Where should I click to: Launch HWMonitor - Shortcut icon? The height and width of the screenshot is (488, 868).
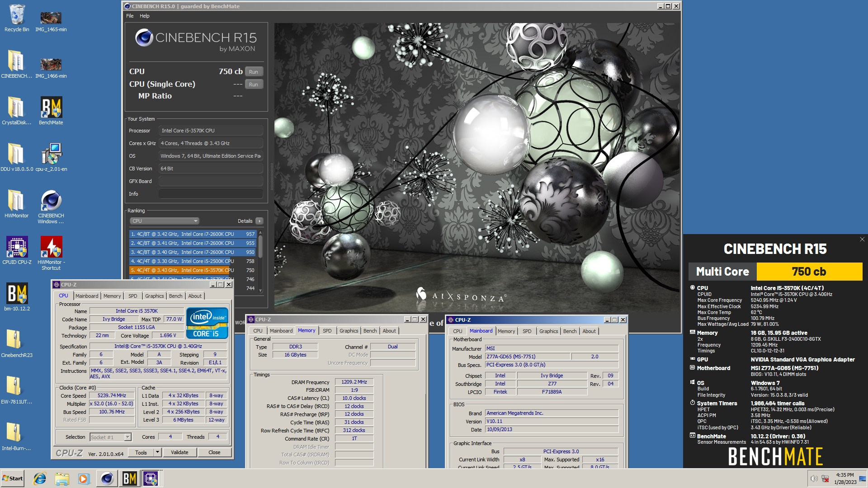coord(51,253)
